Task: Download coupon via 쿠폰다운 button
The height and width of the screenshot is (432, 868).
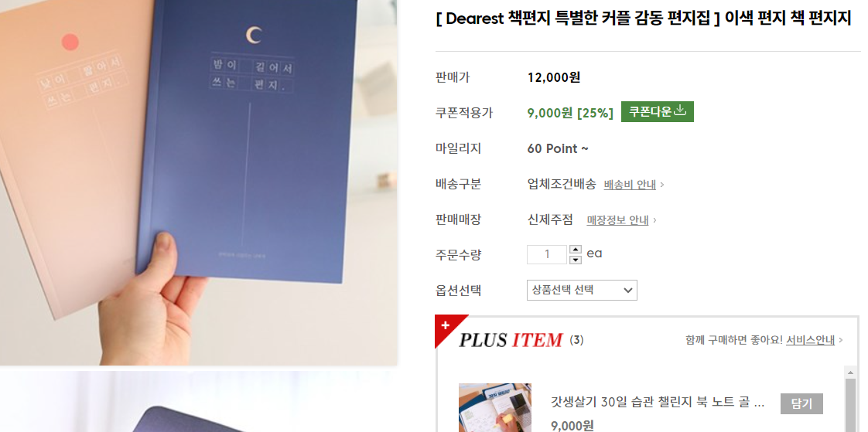Action: tap(657, 112)
